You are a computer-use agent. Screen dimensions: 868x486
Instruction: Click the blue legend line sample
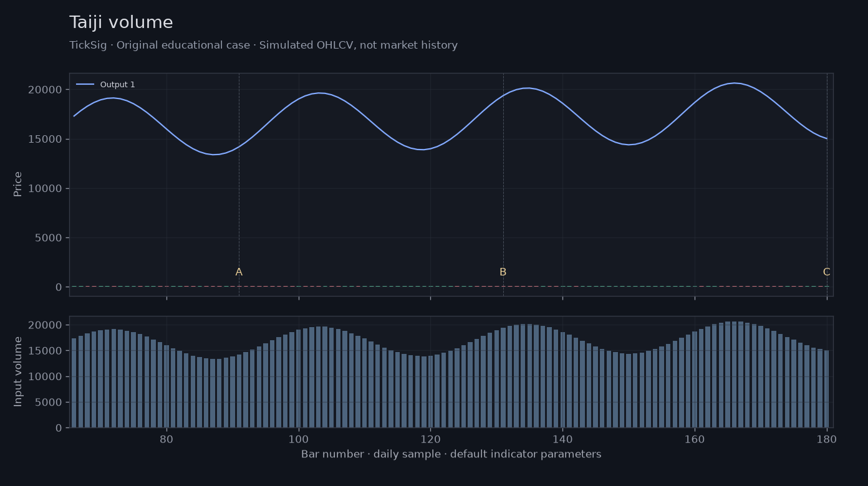tap(85, 85)
